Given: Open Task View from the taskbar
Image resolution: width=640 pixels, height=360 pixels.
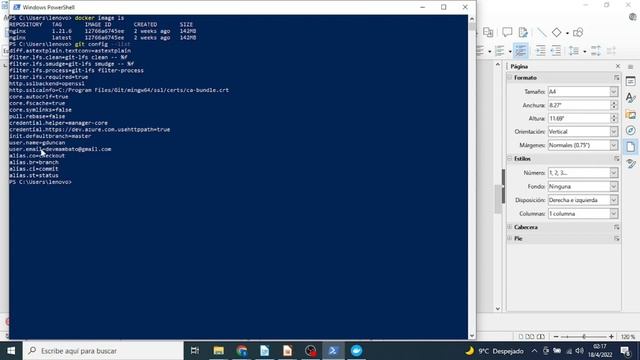Looking at the screenshot, I should pos(195,351).
